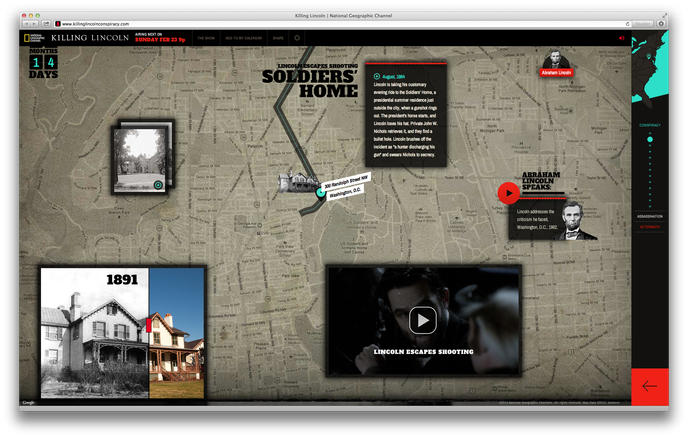Open The Show menu item
This screenshot has width=688, height=438.
pyautogui.click(x=206, y=38)
